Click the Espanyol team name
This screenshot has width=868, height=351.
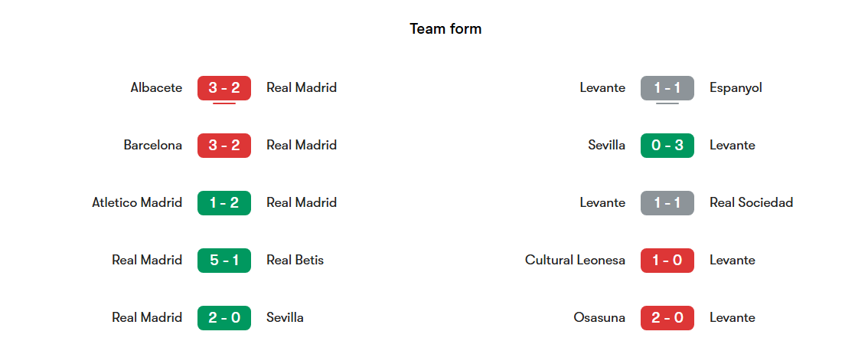[736, 87]
